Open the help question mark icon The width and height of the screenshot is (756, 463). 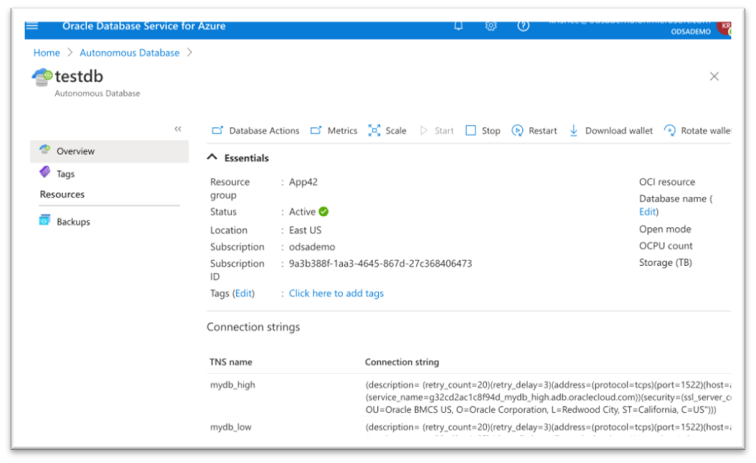pos(523,26)
